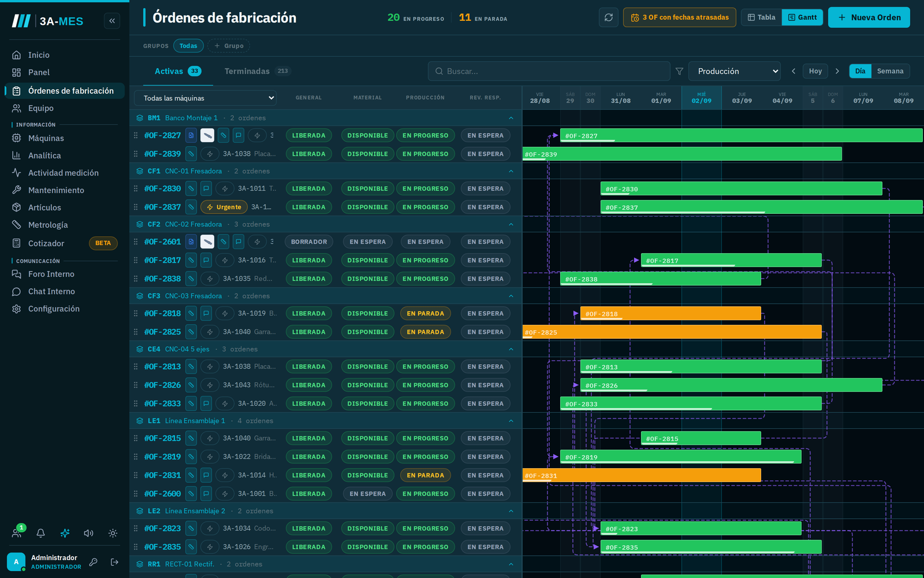Screen dimensions: 924x578
Task: Go to next date range arrow
Action: (x=837, y=71)
